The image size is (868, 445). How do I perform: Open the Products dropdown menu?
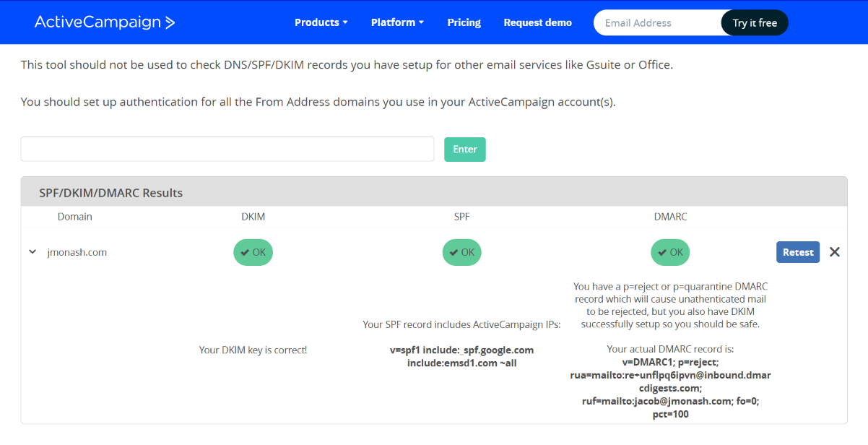[x=321, y=22]
